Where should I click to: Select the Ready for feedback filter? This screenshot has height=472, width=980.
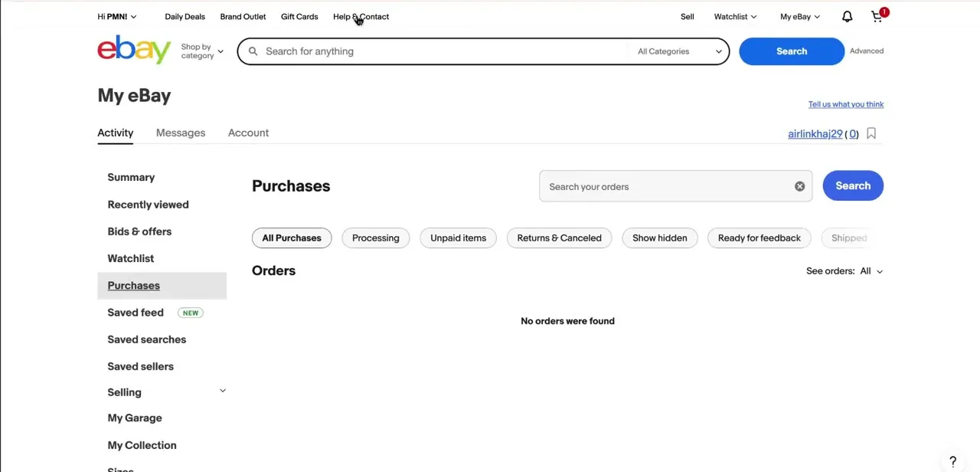759,238
